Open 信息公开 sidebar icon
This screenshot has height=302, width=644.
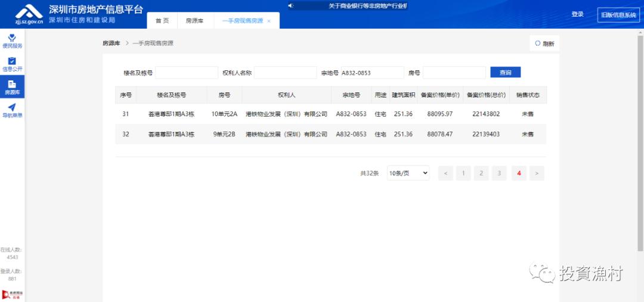(13, 64)
